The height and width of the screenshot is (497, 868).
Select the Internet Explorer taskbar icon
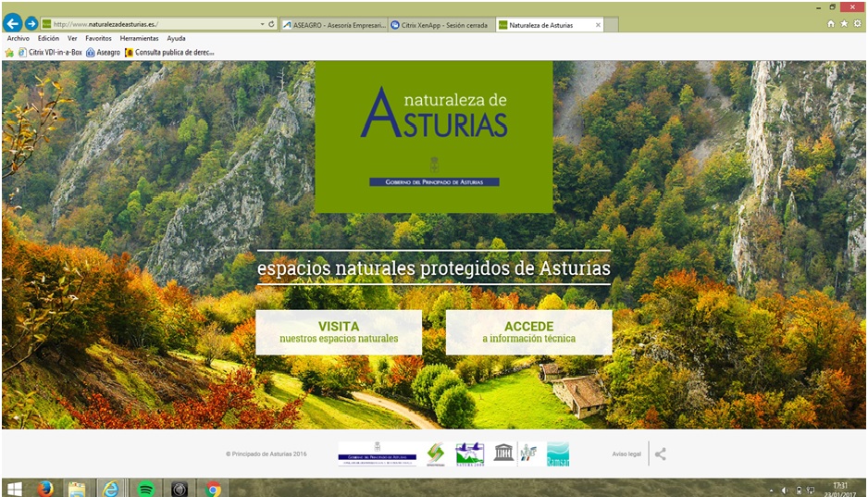point(111,490)
